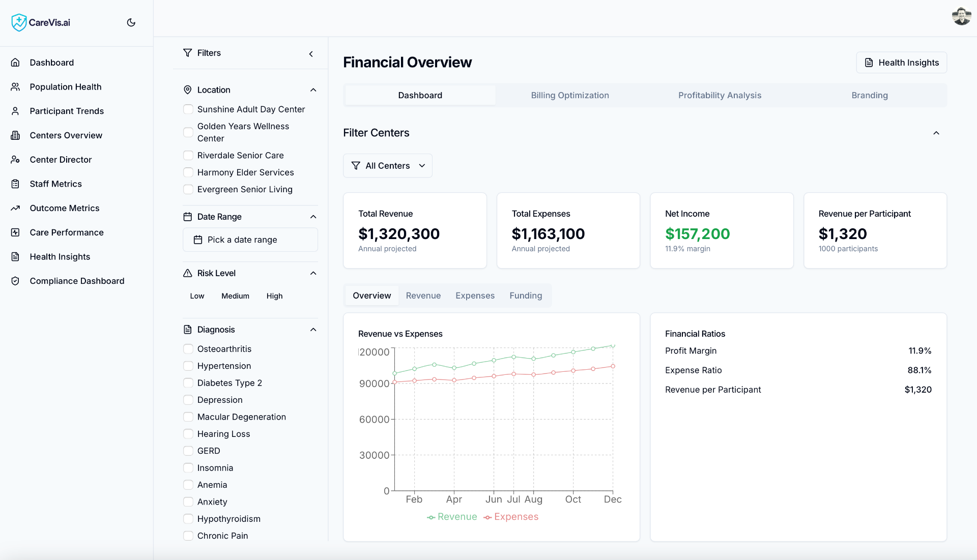This screenshot has height=560, width=977.
Task: Check the Hypertension diagnosis box
Action: [x=188, y=366]
